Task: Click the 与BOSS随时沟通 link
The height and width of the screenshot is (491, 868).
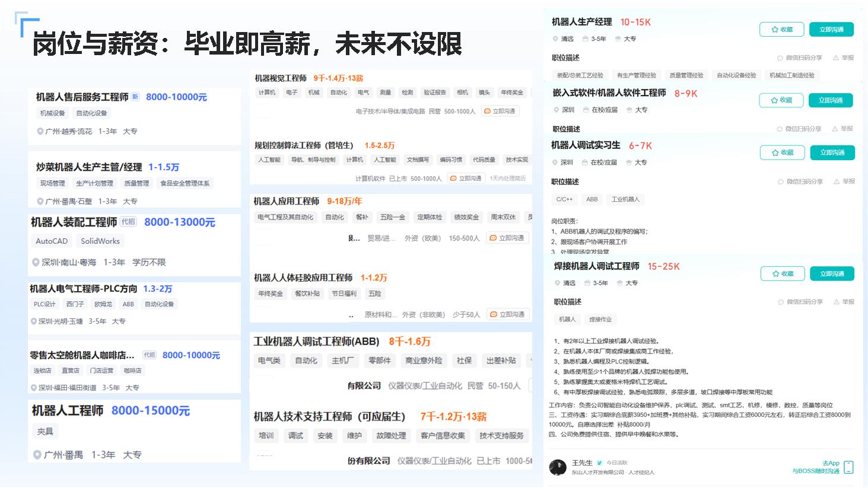Action: 816,471
